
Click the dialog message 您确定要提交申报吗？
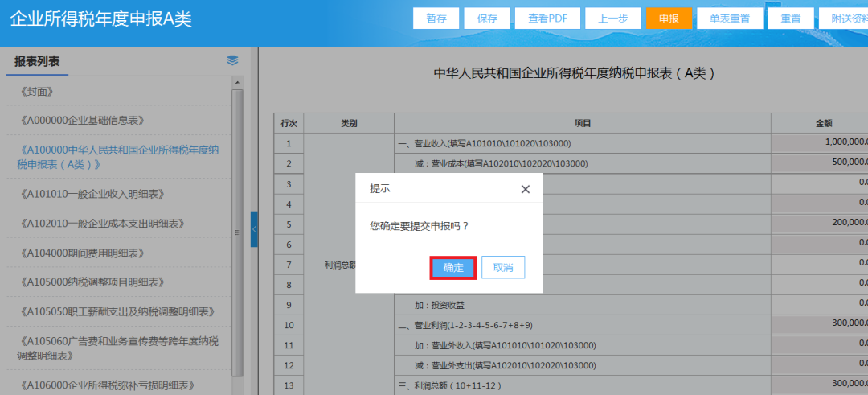tap(419, 226)
